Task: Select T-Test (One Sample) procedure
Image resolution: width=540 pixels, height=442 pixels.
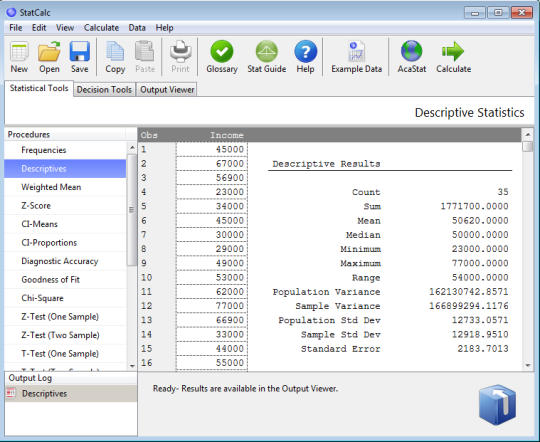Action: 65,353
